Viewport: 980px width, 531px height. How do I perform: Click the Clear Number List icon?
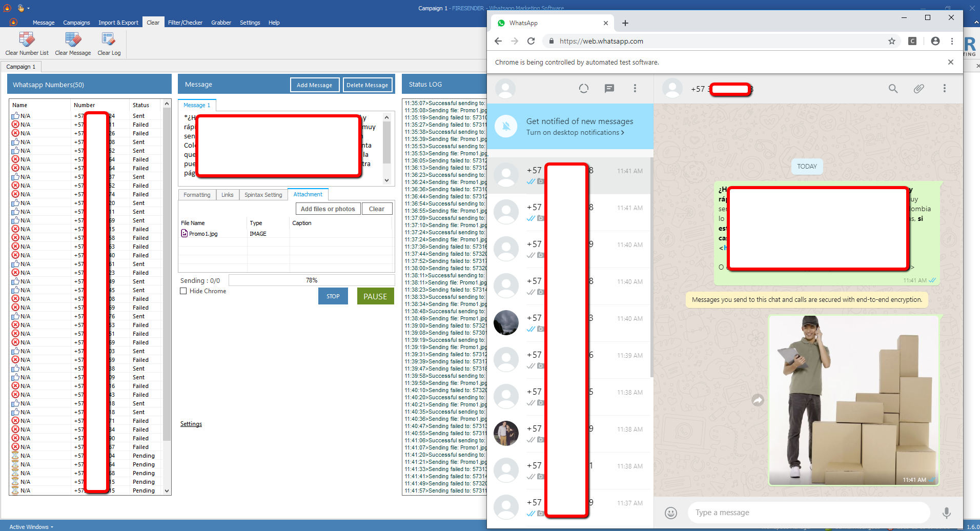click(27, 39)
